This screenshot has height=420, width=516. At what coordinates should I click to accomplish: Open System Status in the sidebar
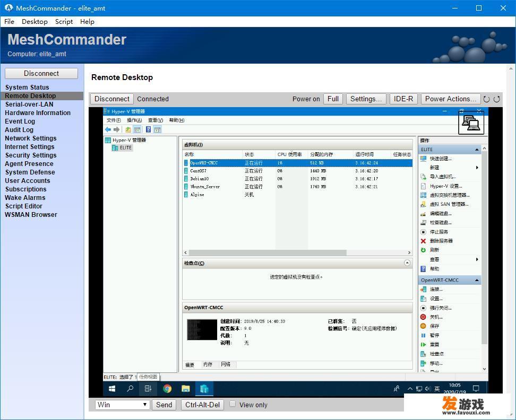point(27,87)
